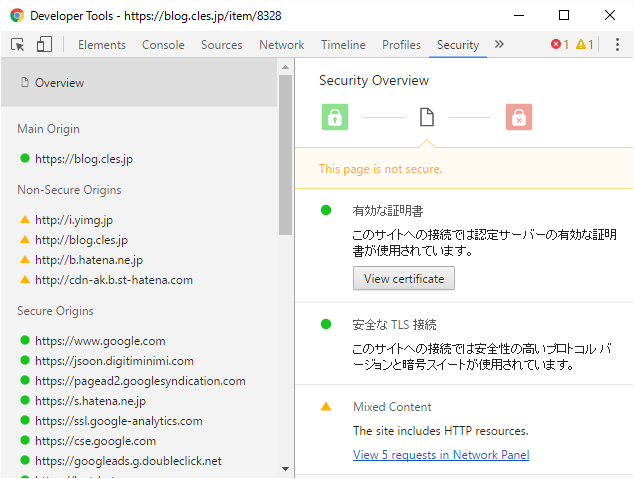The height and width of the screenshot is (479, 634).
Task: Click the red insecure lock icon
Action: click(519, 117)
